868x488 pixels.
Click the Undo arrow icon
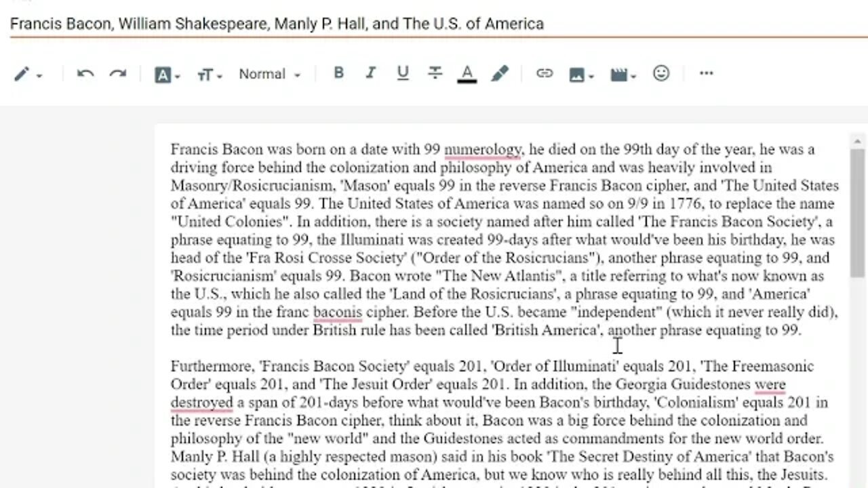tap(85, 74)
